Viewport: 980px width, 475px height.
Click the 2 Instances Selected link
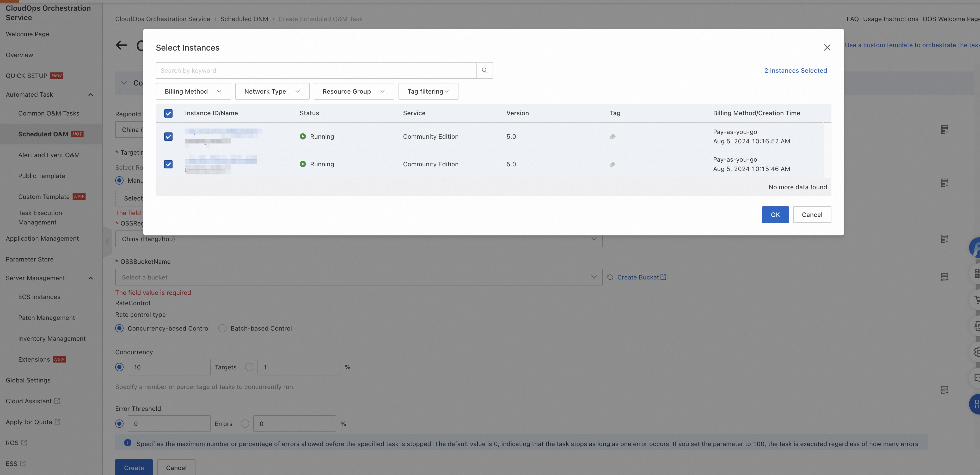click(x=795, y=71)
